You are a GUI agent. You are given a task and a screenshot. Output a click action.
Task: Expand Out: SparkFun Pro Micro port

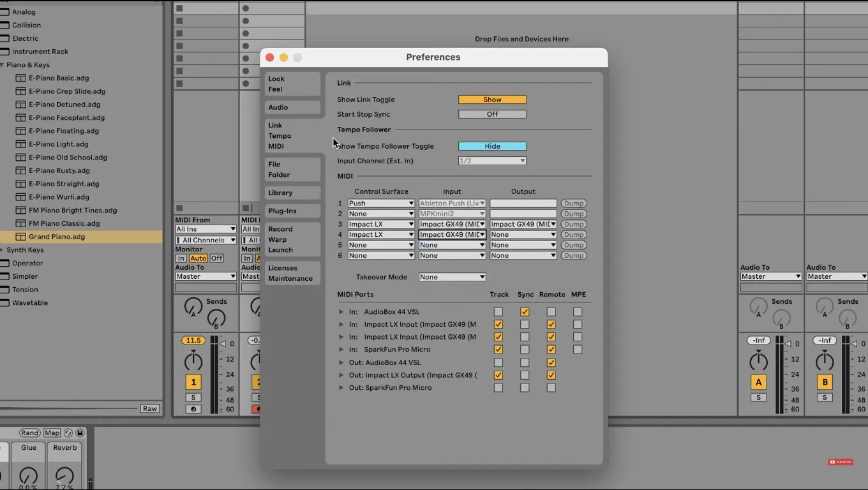[x=341, y=388]
